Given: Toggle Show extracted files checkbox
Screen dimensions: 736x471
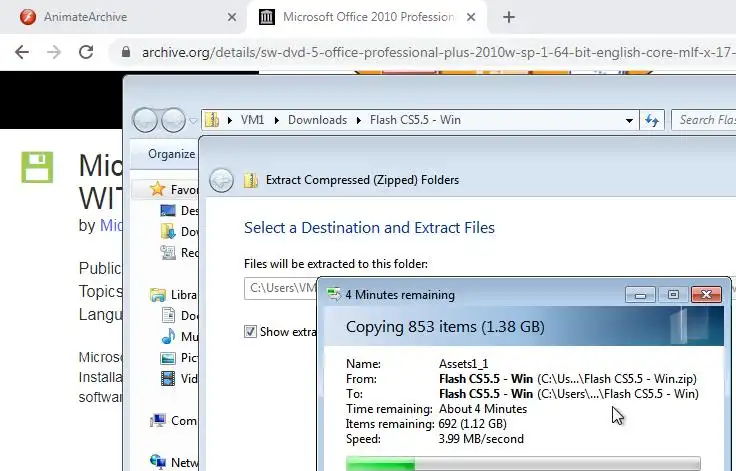Looking at the screenshot, I should pyautogui.click(x=250, y=332).
